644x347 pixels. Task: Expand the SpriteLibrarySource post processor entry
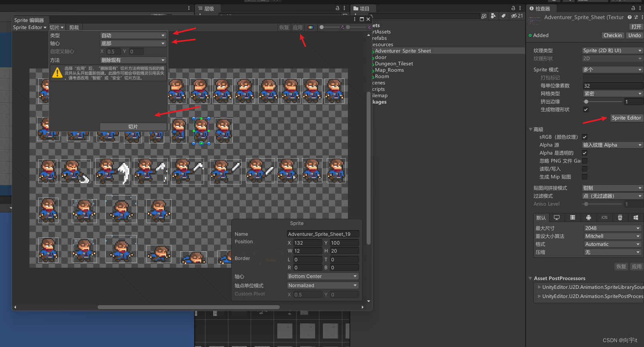tap(539, 287)
